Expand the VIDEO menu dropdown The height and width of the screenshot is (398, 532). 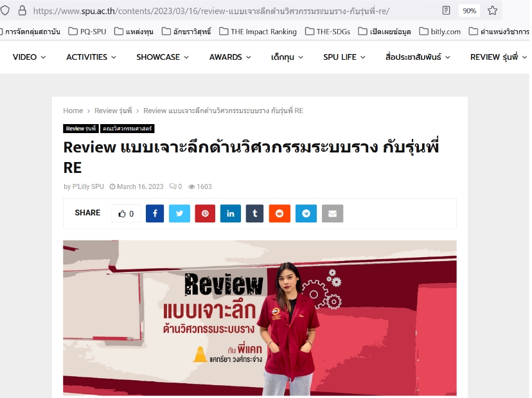pyautogui.click(x=29, y=57)
